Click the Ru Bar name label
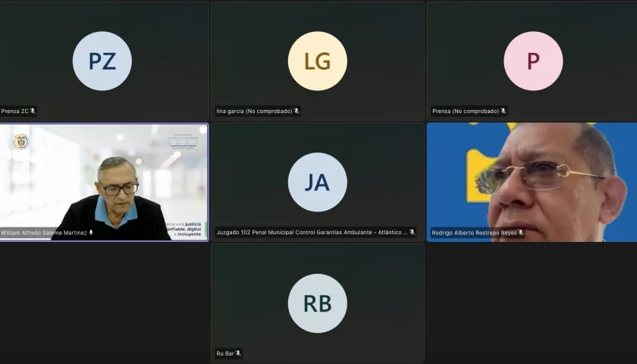This screenshot has width=637, height=364. click(225, 353)
